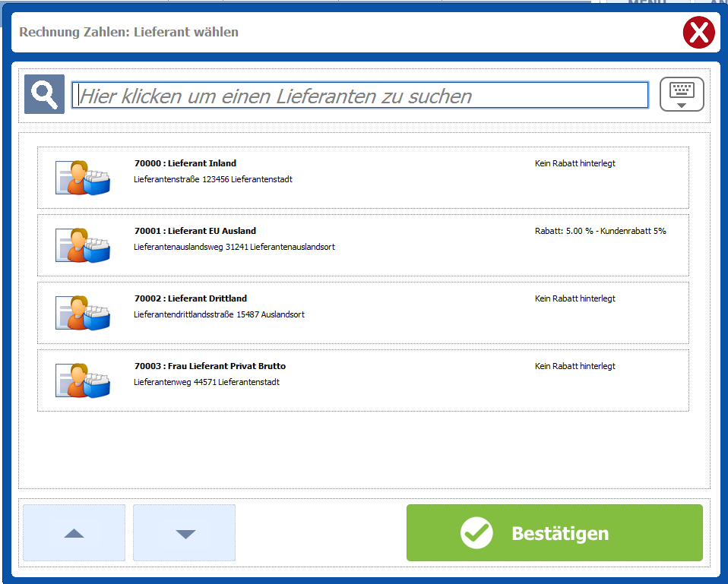Click the checkmark icon on Bestätigen
Screen dimensions: 728x584
pyautogui.click(x=476, y=533)
